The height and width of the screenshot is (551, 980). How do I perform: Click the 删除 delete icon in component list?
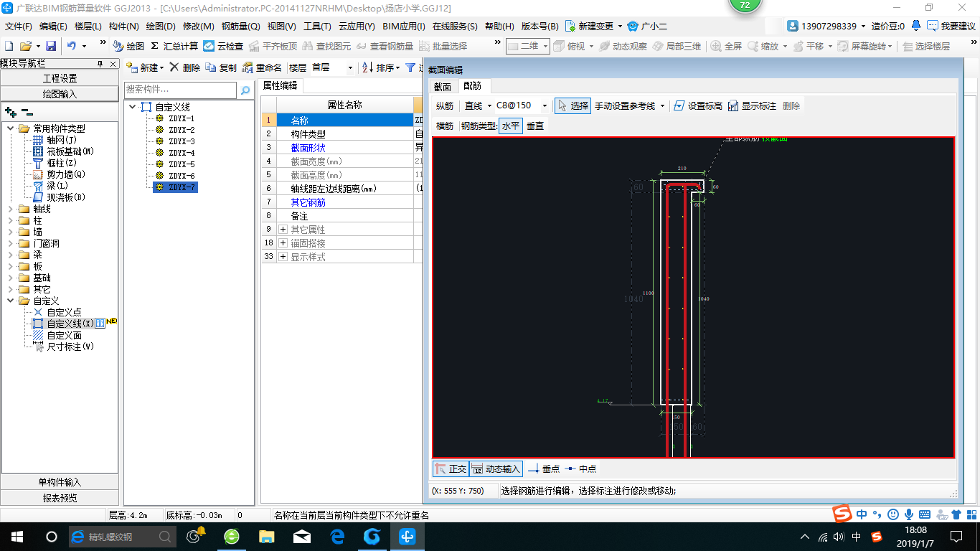(x=185, y=67)
